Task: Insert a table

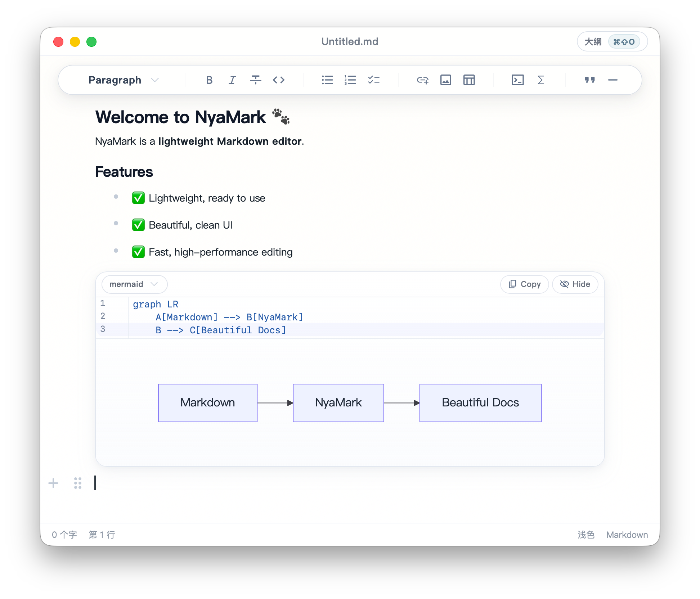Action: (x=469, y=80)
